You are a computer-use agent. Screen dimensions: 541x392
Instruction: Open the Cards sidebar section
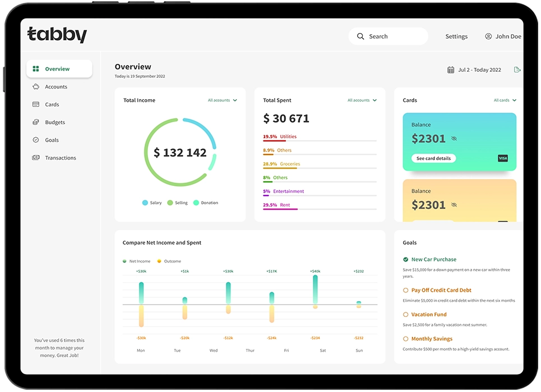coord(52,105)
